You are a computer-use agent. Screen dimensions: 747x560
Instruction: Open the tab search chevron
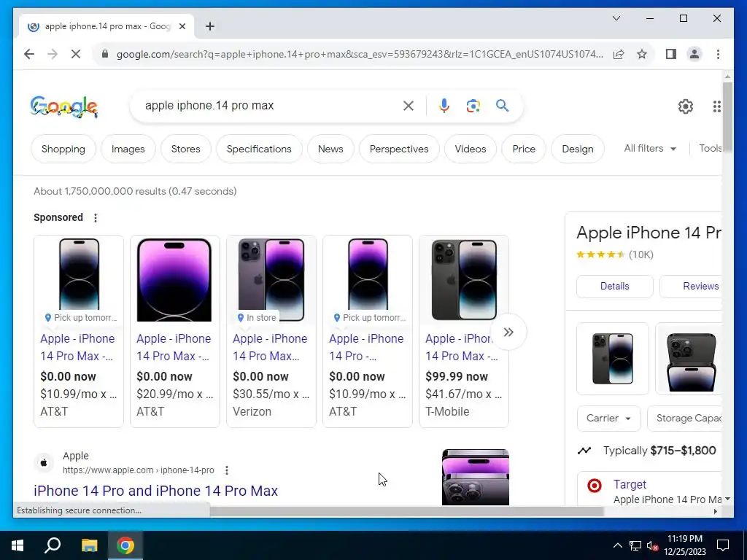[616, 18]
